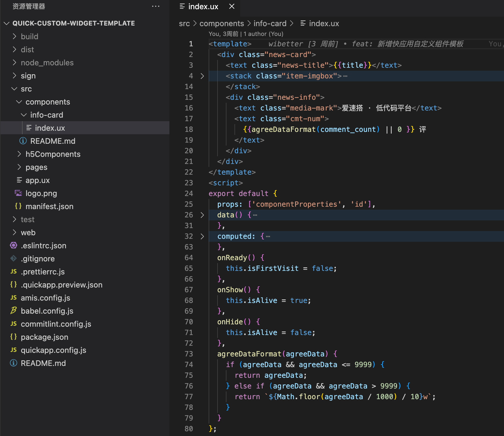The width and height of the screenshot is (504, 436).
Task: Click the JS icon beside .prettierrc.js
Action: [x=13, y=271]
